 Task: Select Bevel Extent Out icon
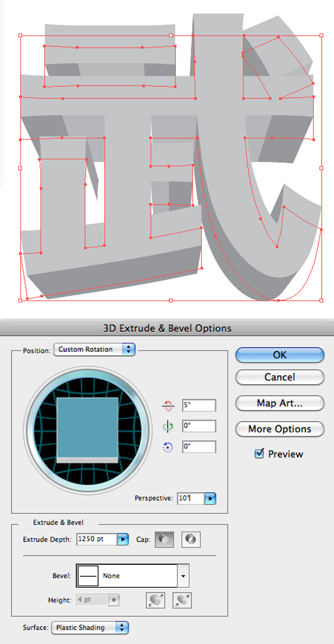tap(156, 600)
